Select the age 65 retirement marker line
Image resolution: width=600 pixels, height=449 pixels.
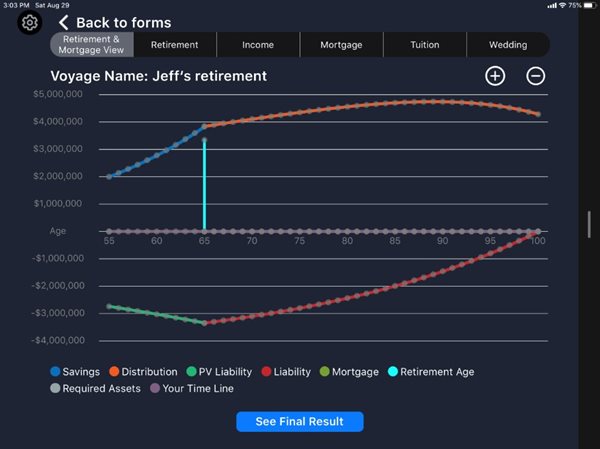205,185
